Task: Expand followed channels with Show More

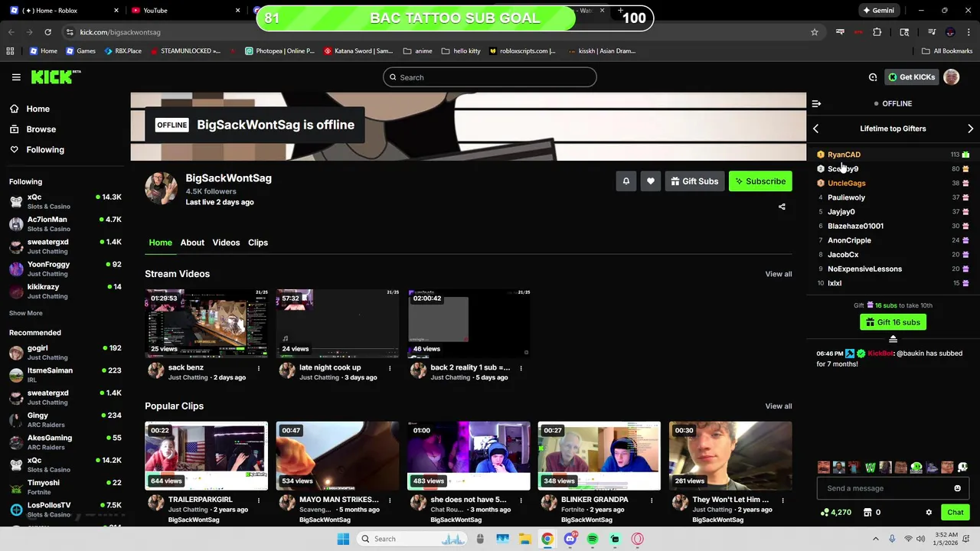Action: [x=26, y=313]
